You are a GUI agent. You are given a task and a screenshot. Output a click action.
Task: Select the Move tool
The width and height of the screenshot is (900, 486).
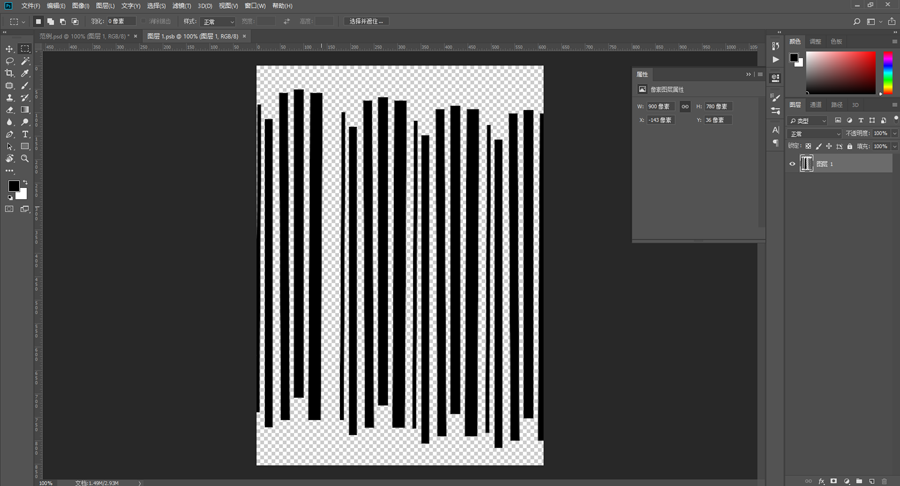pos(10,49)
